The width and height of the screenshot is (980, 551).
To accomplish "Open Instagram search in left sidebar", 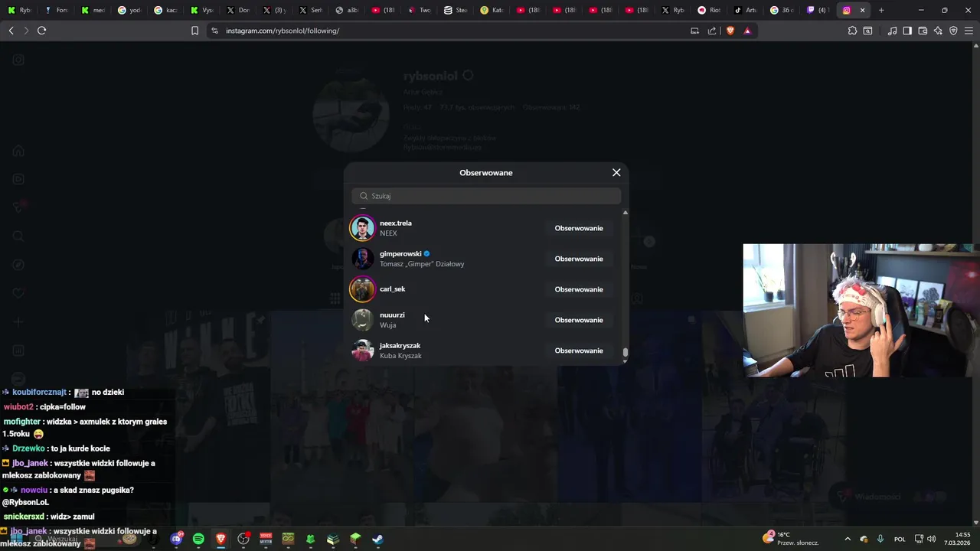I will pos(18,236).
